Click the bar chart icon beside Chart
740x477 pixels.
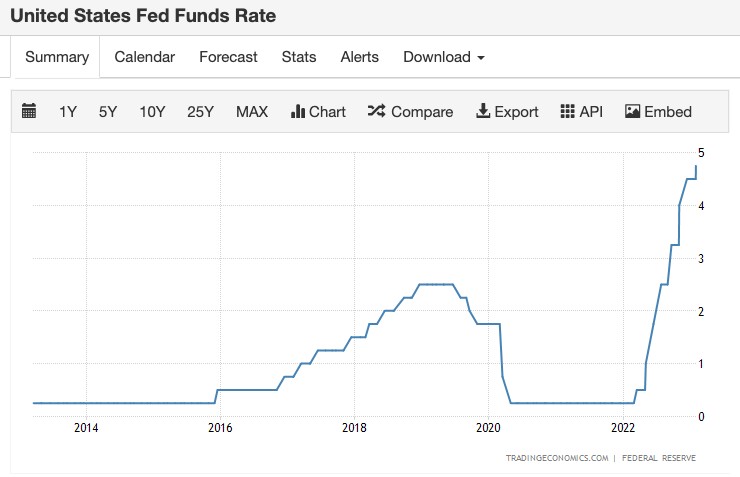pos(298,111)
